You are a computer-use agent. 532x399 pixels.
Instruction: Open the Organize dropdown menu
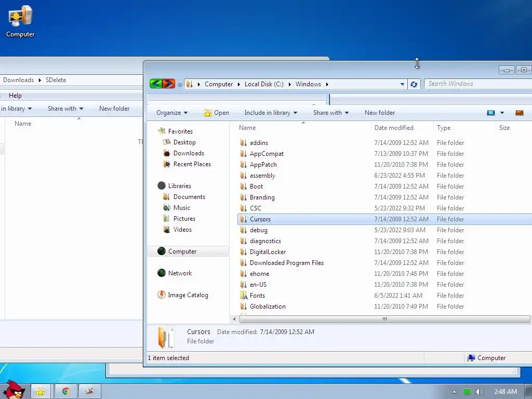[171, 113]
